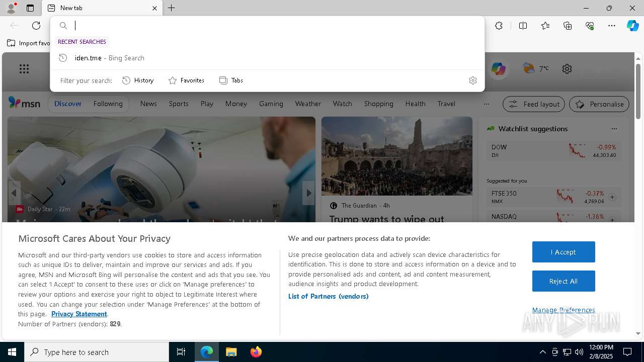Open the Sports category
The image size is (644, 362).
click(x=179, y=104)
